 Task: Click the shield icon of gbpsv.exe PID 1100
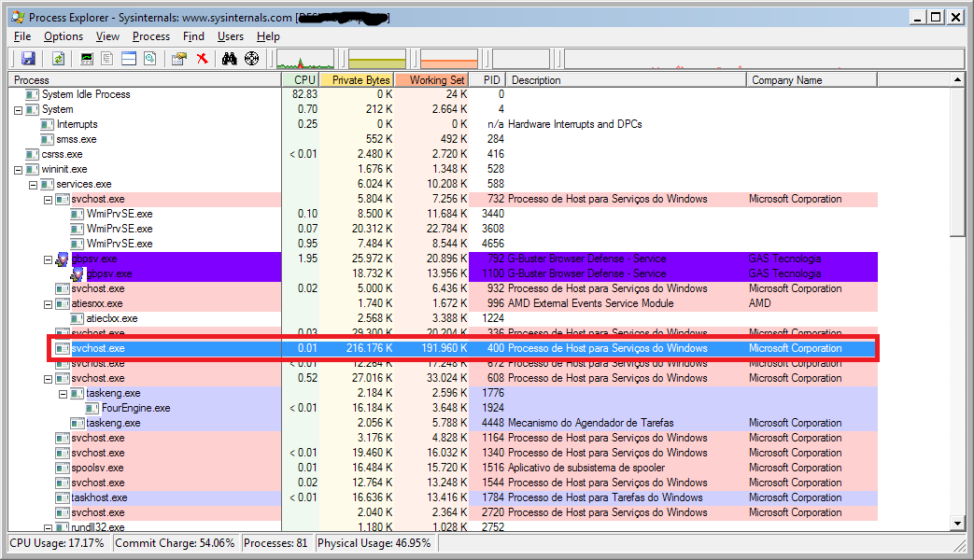click(x=77, y=273)
